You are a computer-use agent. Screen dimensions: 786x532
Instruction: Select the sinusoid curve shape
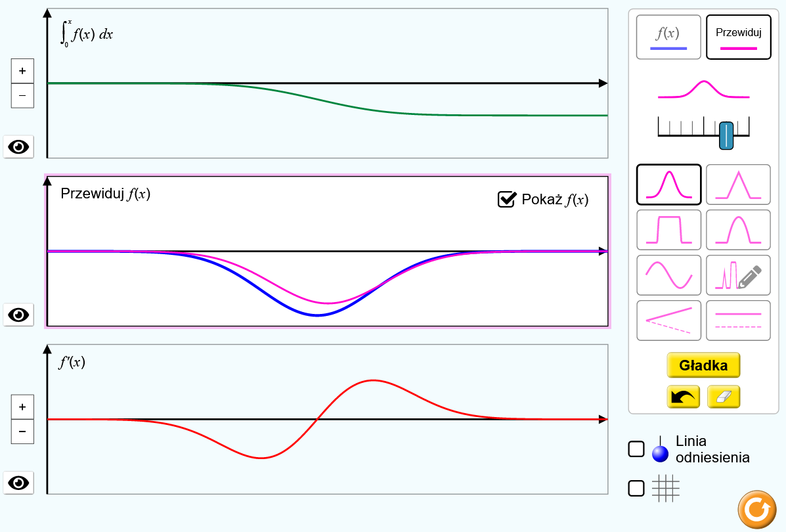pos(668,275)
